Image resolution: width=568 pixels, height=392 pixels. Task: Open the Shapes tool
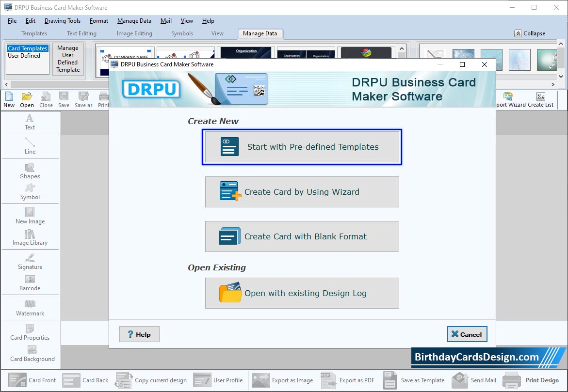pyautogui.click(x=30, y=171)
